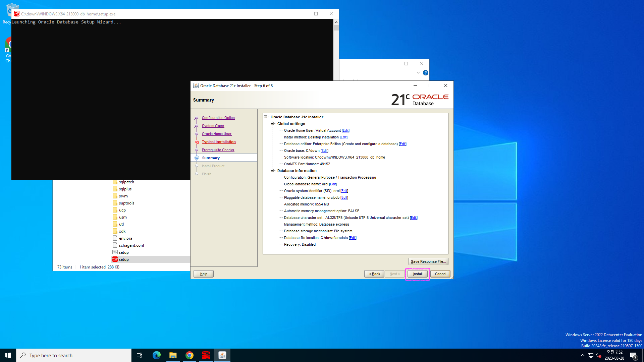Select sqlplus folder in Explorer
Viewport: 644px width, 362px height.
[125, 189]
